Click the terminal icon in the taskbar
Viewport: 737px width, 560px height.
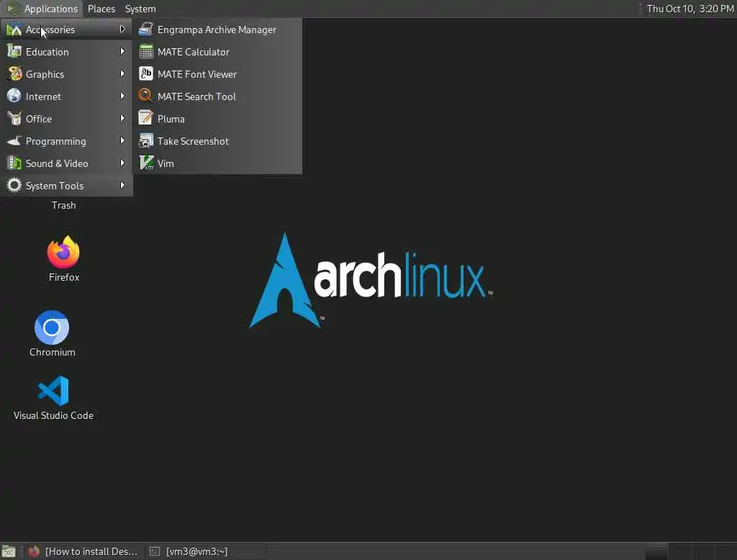click(x=155, y=551)
